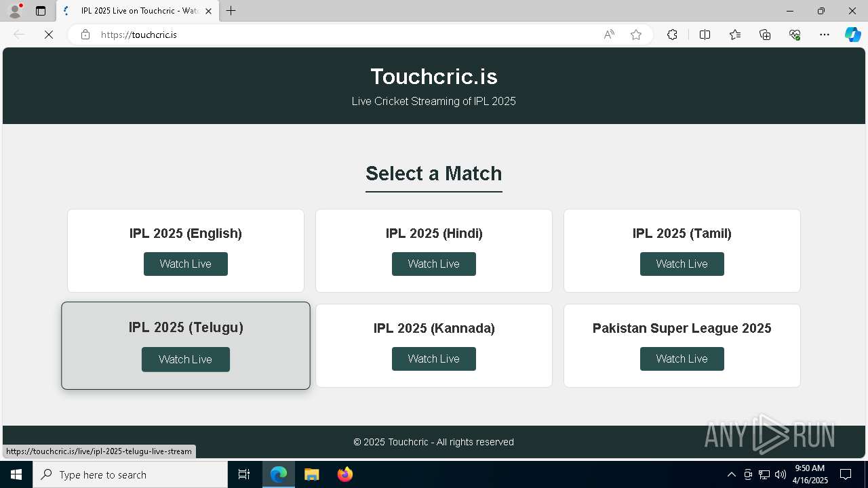
Task: Watch Live for IPL 2025 (Tamil)
Action: [682, 264]
